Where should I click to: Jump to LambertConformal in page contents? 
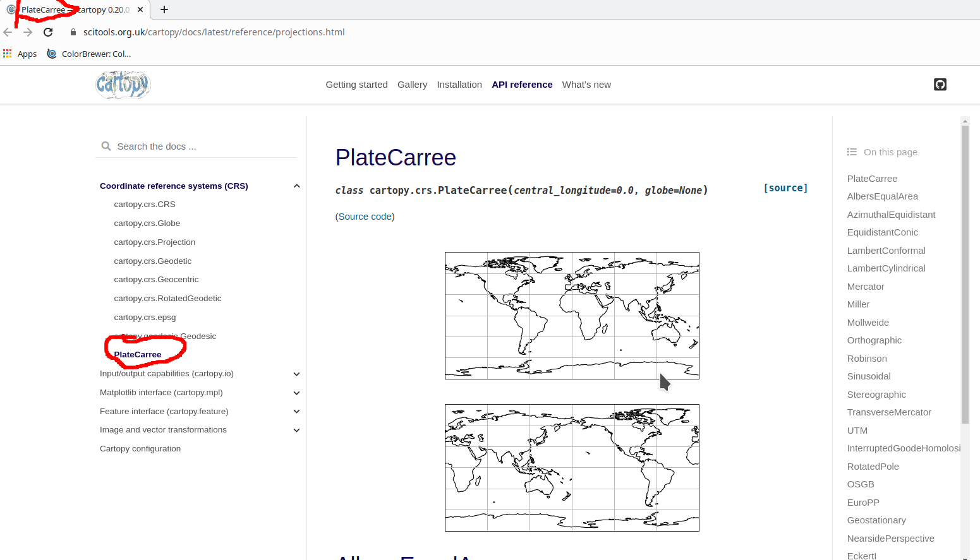886,251
